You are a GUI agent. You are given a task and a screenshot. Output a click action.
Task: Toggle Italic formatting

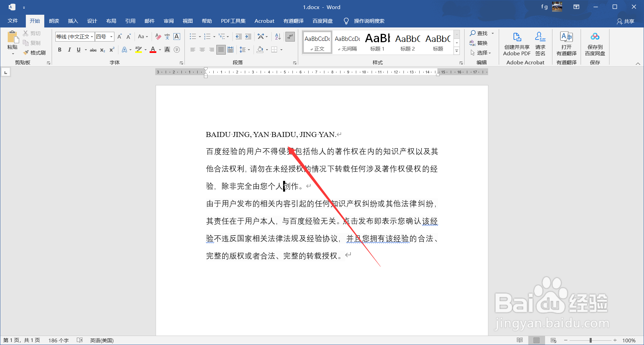[x=69, y=50]
